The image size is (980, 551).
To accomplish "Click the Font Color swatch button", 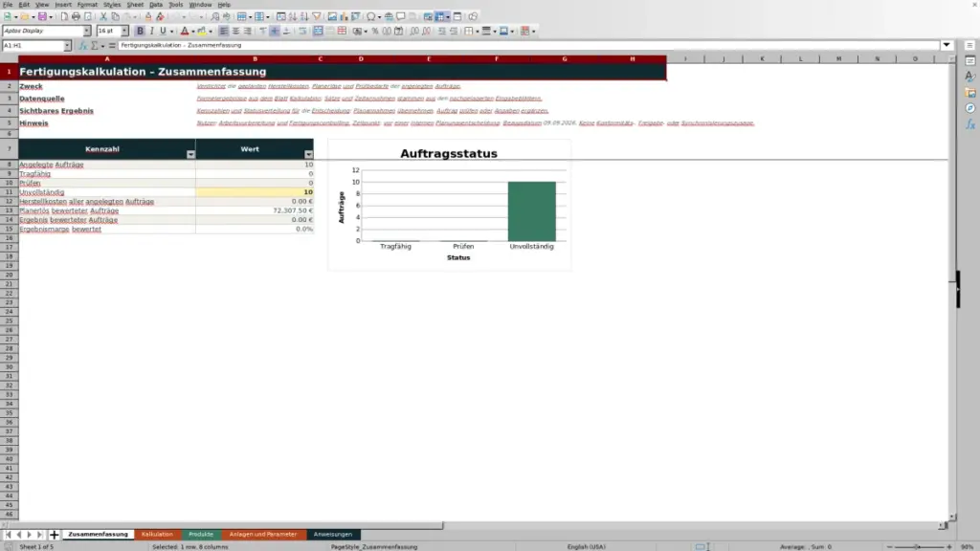I will 185,32.
